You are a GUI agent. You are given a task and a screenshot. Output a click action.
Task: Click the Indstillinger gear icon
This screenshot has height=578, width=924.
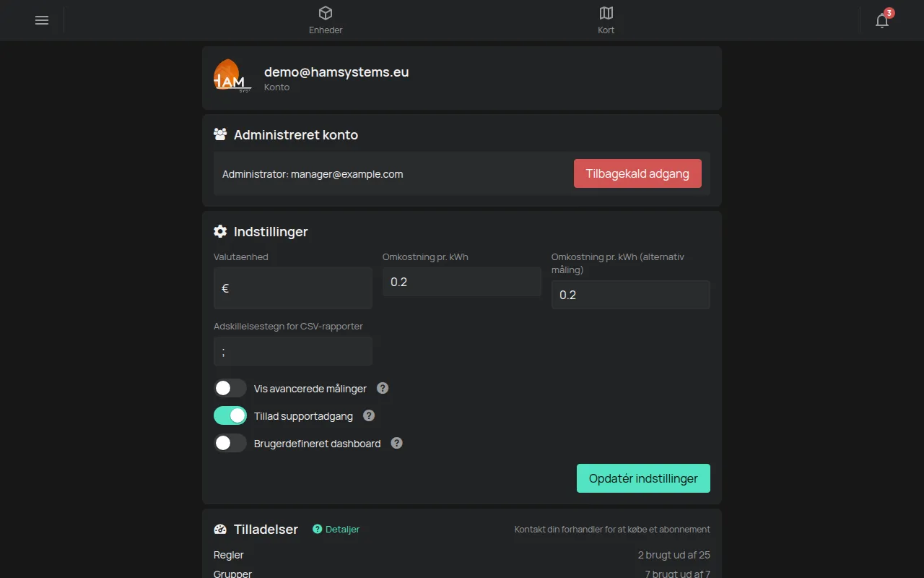[x=220, y=231]
